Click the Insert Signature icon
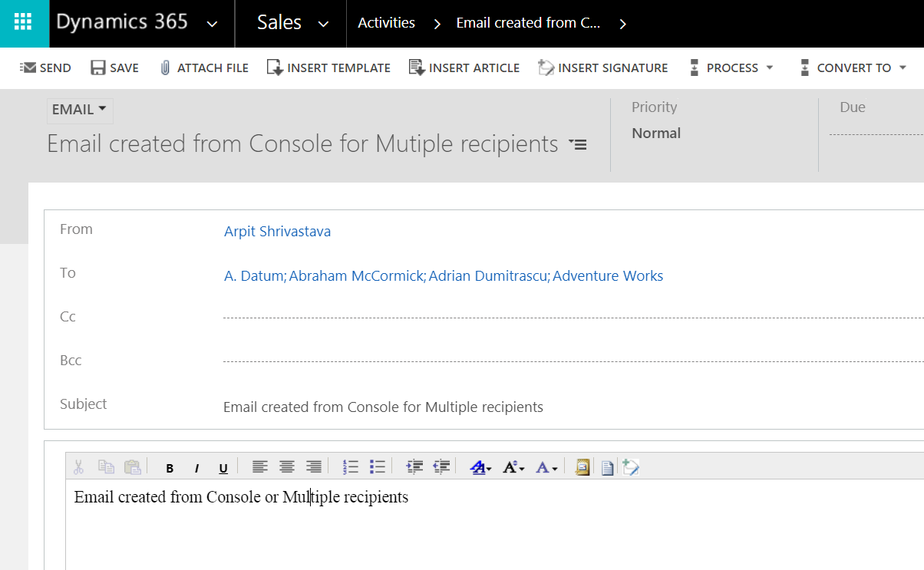 click(546, 68)
